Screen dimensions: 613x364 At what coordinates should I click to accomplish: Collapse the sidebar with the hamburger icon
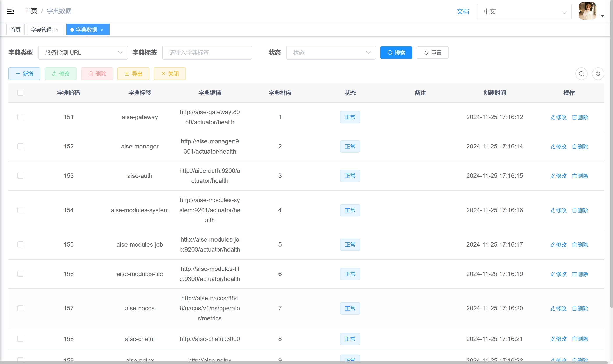pos(11,11)
